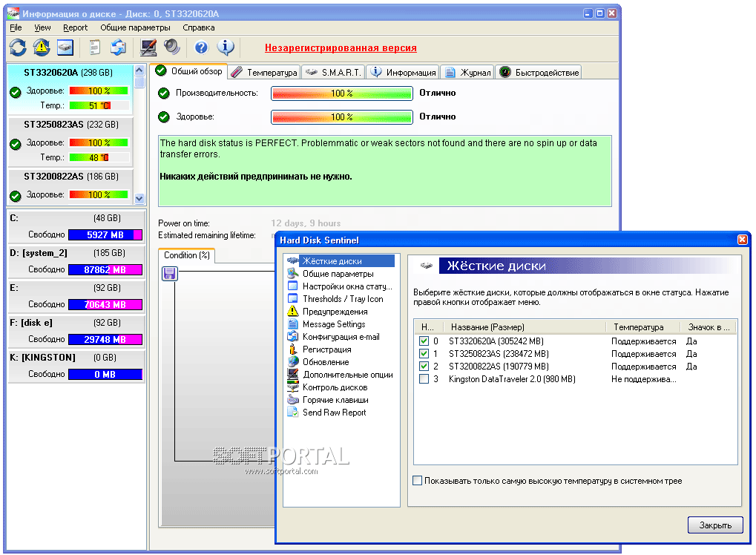
Task: Check Kingston DataTraveler 2.0 checkbox
Action: tap(424, 379)
